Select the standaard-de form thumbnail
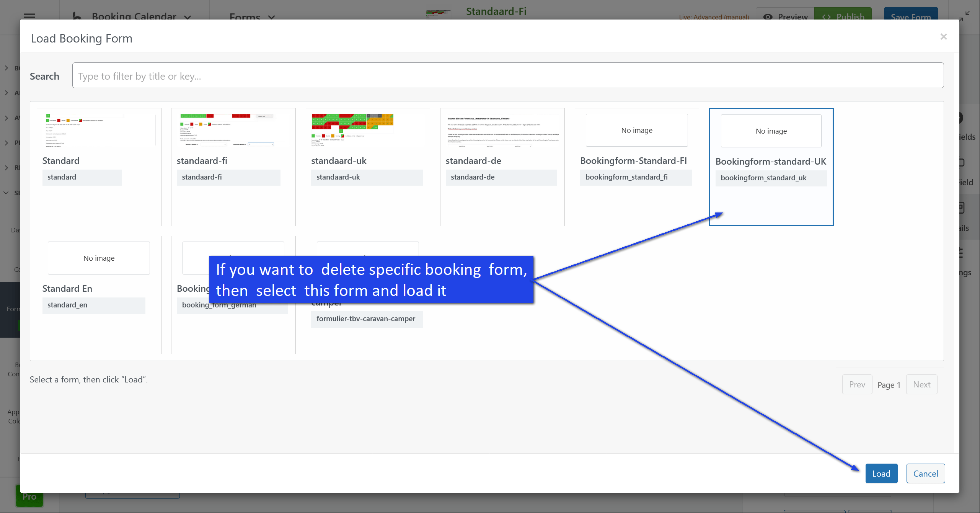980x513 pixels. point(502,131)
